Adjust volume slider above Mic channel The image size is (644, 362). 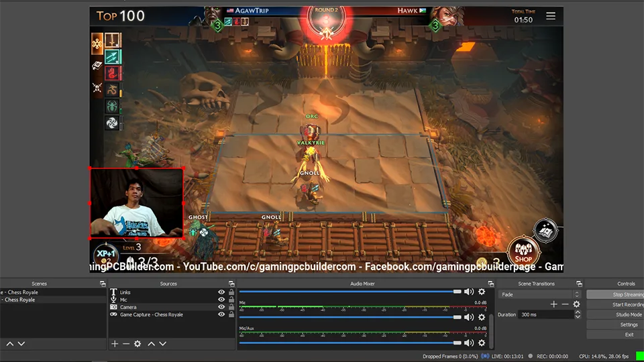tap(350, 292)
